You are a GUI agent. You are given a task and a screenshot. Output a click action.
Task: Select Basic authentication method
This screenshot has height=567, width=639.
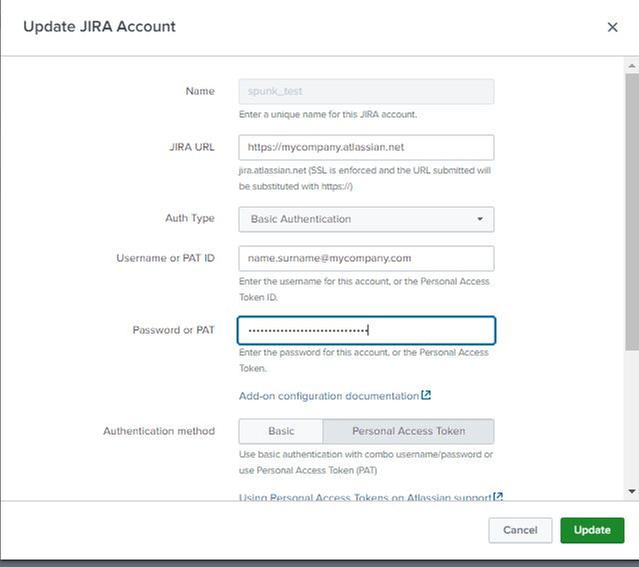point(281,431)
